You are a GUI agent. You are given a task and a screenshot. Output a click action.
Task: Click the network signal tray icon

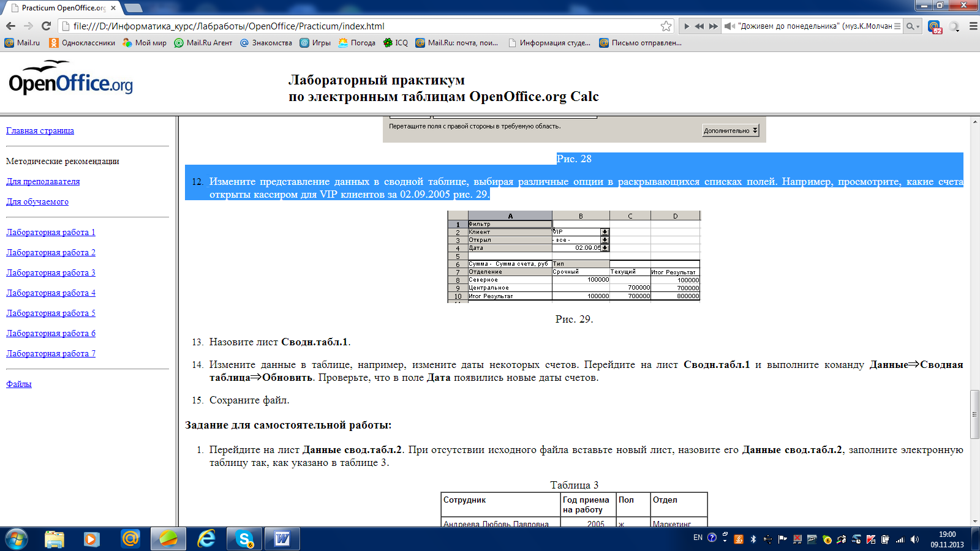tap(900, 539)
